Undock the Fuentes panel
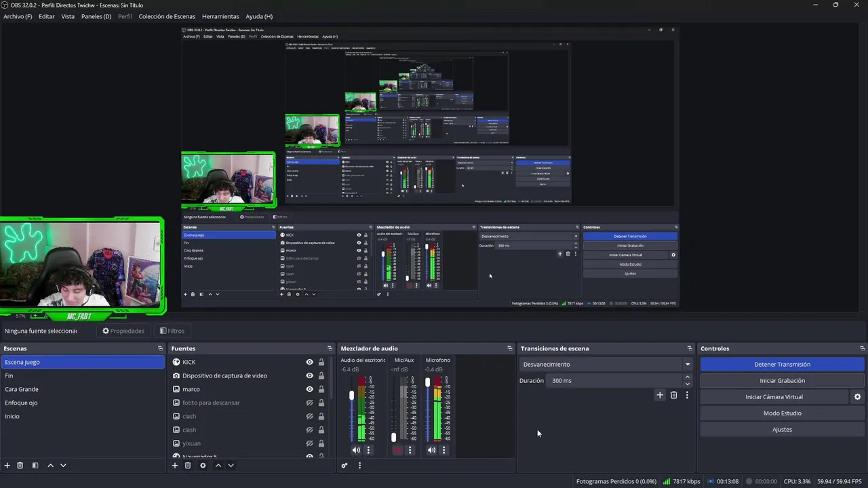This screenshot has height=488, width=868. (330, 348)
